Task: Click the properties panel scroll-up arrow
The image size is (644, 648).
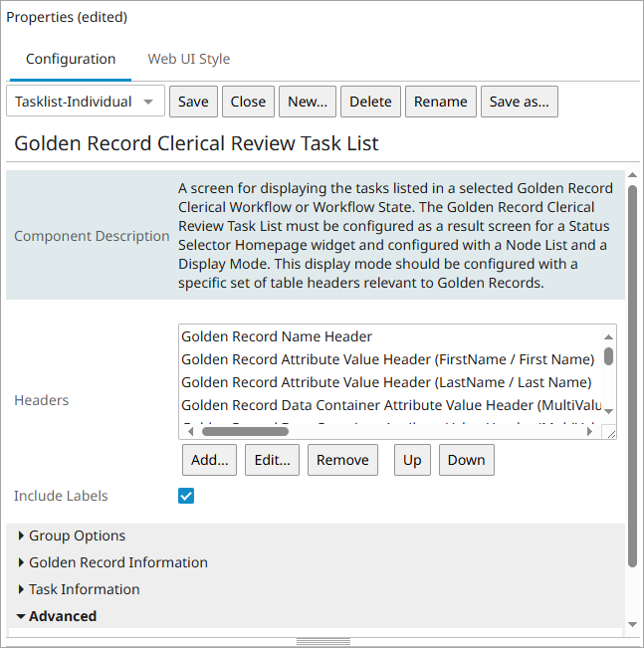Action: click(632, 175)
